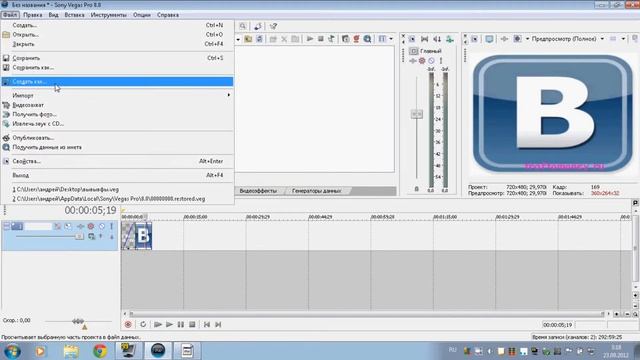Click the video output FX icon in preview

(504, 39)
